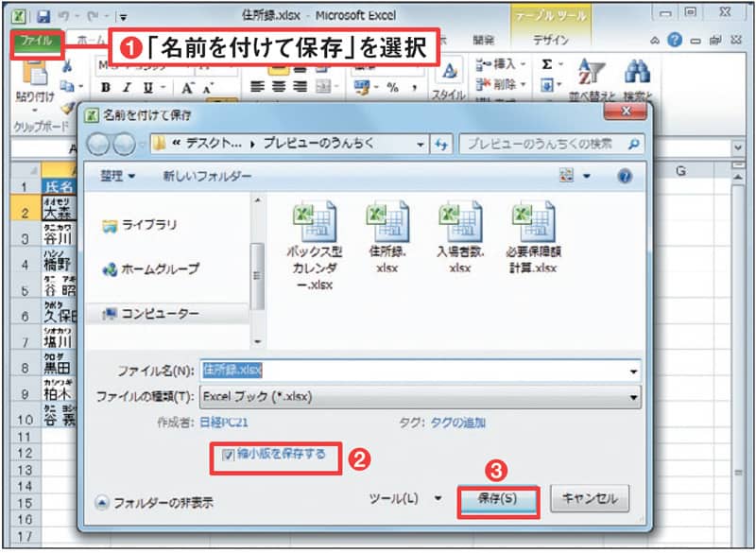The height and width of the screenshot is (553, 756).
Task: Click the Excel help question mark icon
Action: (674, 41)
